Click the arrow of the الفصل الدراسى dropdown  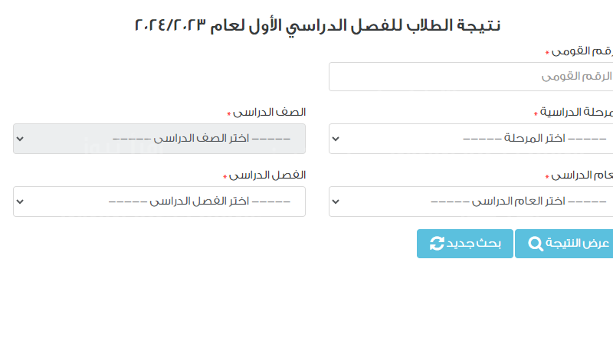pyautogui.click(x=20, y=202)
